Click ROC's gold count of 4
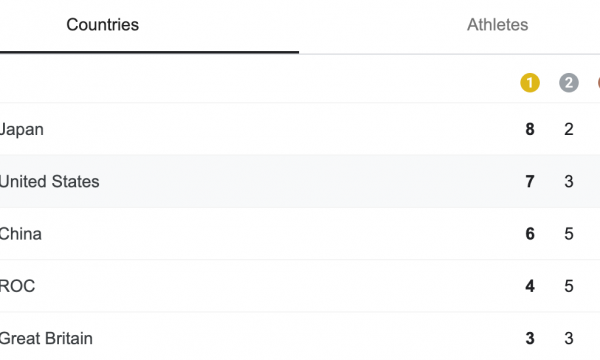 click(x=530, y=286)
